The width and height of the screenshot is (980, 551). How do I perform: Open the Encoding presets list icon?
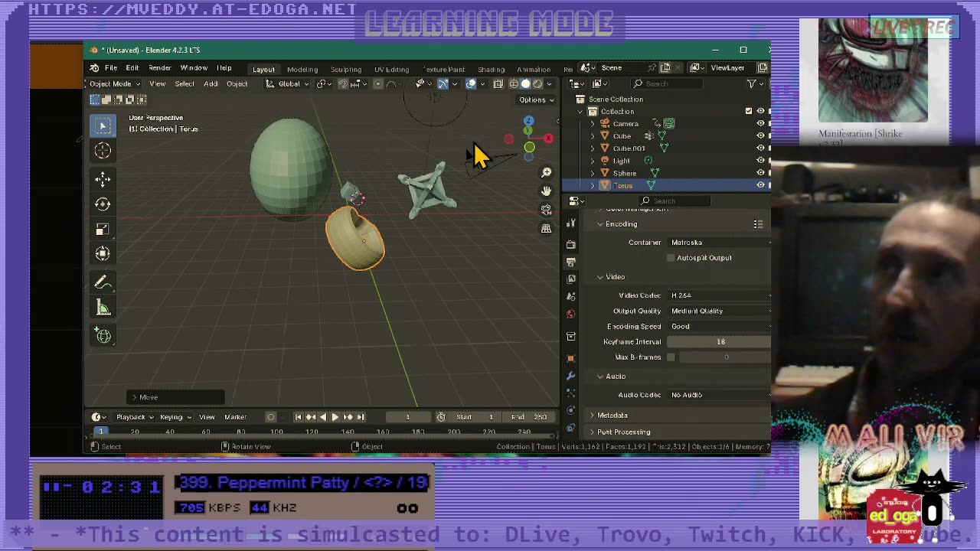click(758, 224)
